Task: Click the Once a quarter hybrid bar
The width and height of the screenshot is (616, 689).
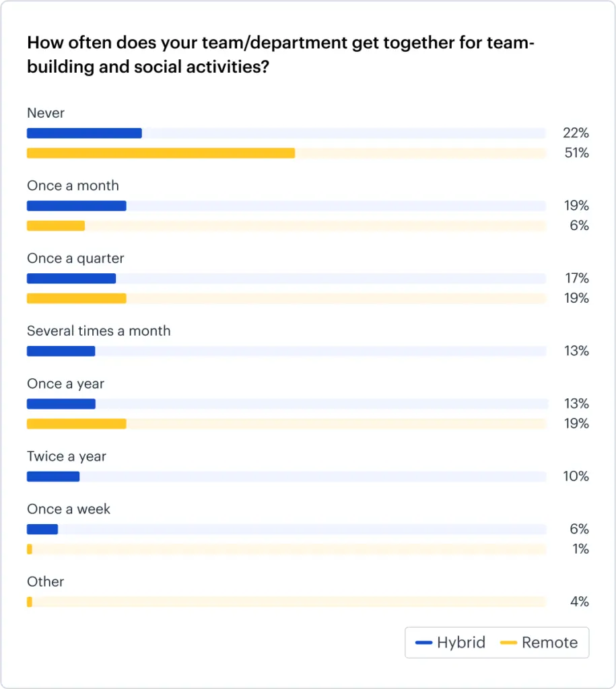Action: [x=71, y=279]
